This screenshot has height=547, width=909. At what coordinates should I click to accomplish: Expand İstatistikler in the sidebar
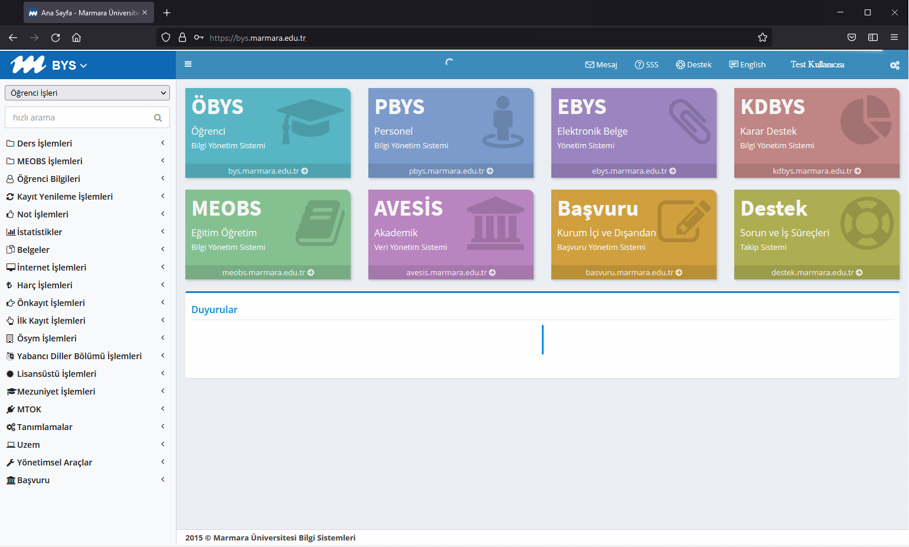pyautogui.click(x=87, y=232)
